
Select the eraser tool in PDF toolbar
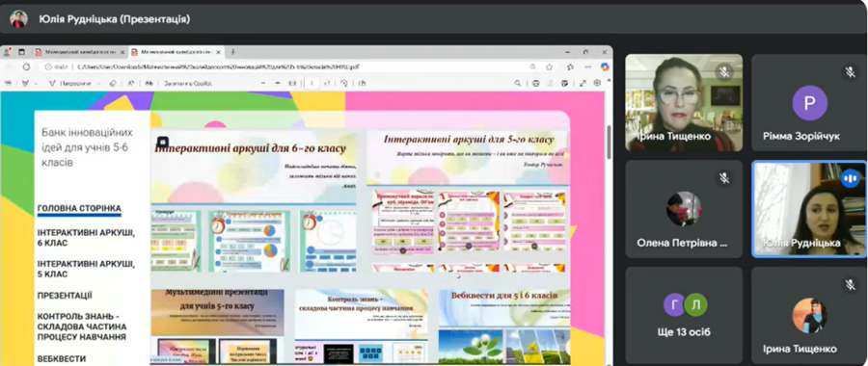coord(113,84)
